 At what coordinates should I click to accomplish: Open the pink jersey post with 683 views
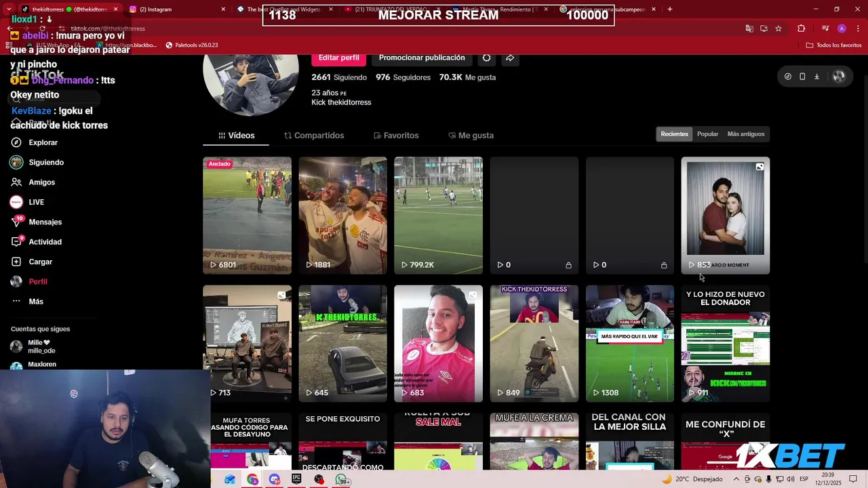438,344
